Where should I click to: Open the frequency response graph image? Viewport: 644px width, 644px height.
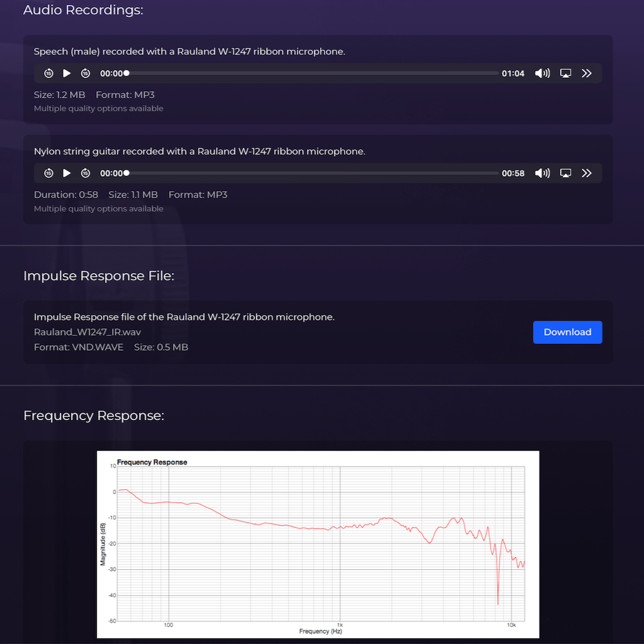(x=318, y=544)
